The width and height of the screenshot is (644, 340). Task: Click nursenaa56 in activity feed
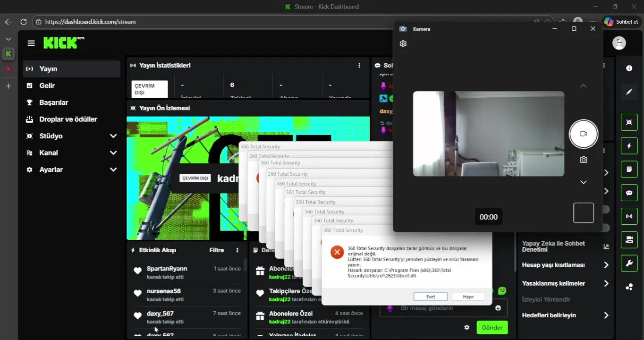163,291
